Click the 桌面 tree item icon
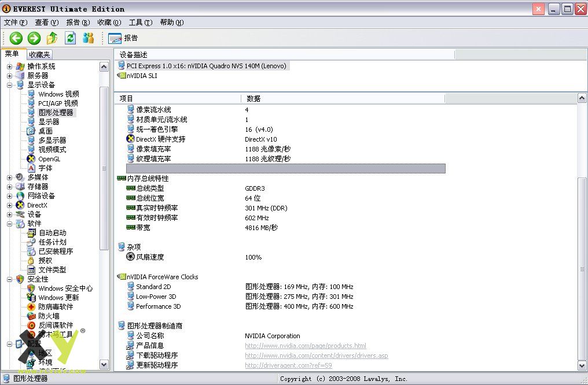The width and height of the screenshot is (588, 385). tap(31, 131)
